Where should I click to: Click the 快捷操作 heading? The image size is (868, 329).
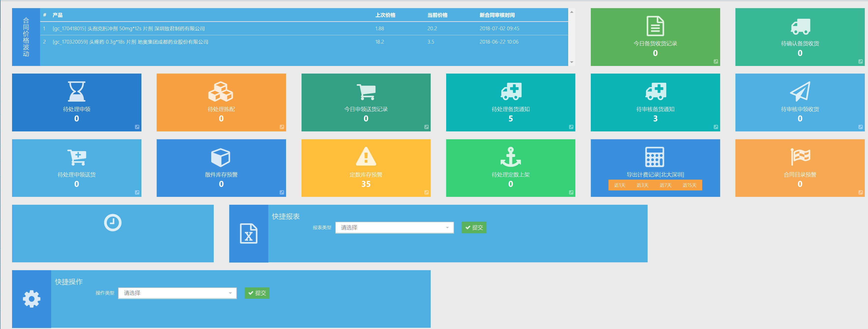tap(69, 282)
